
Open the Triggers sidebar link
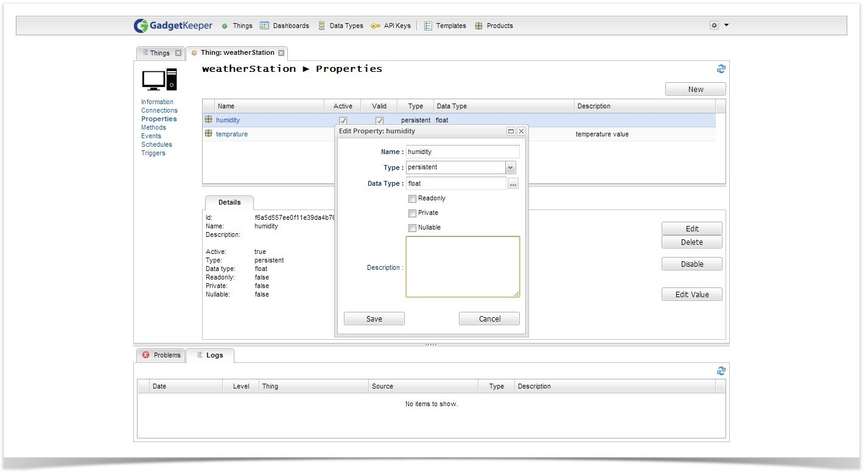click(x=153, y=153)
